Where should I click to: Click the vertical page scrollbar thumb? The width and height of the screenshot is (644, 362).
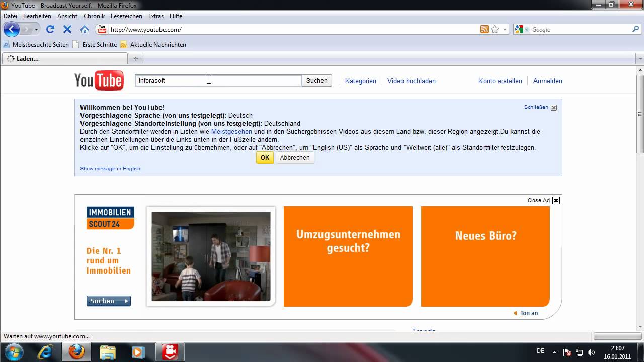(640, 113)
